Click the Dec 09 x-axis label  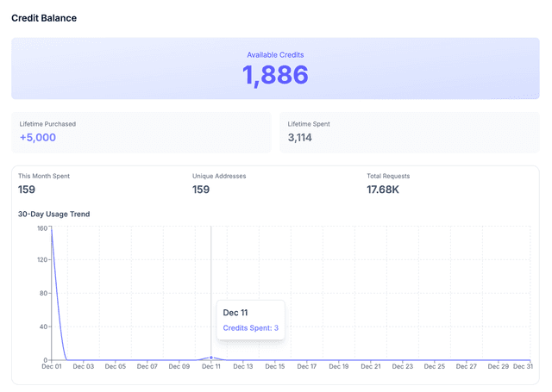point(179,366)
